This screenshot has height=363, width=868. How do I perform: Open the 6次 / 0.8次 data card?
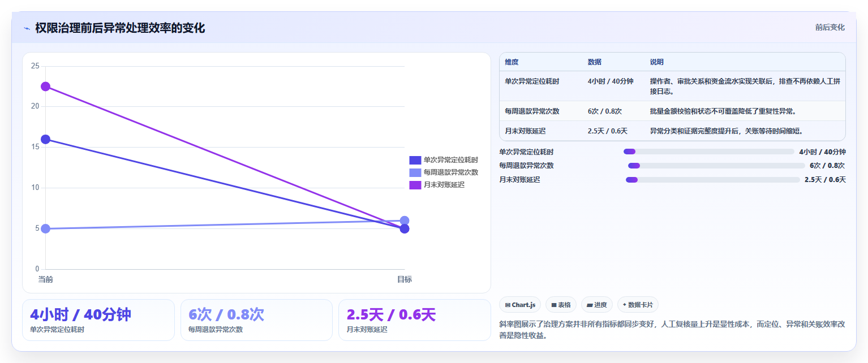[256, 320]
